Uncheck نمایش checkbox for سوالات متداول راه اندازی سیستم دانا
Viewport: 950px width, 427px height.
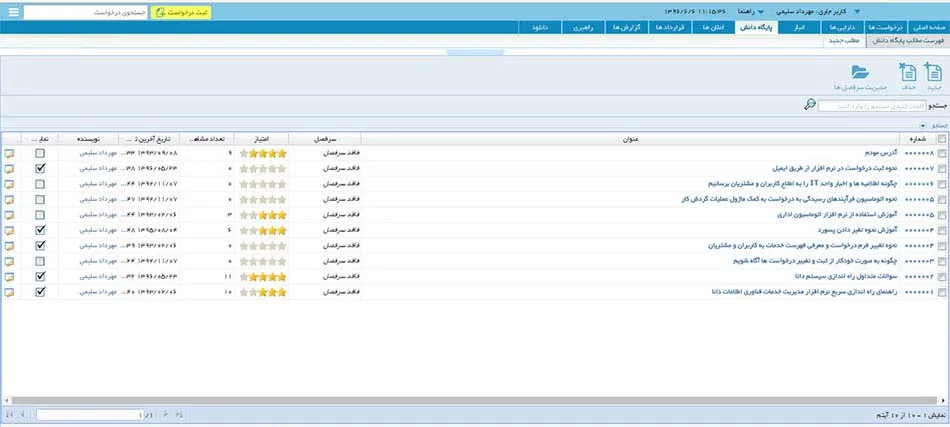tap(40, 276)
